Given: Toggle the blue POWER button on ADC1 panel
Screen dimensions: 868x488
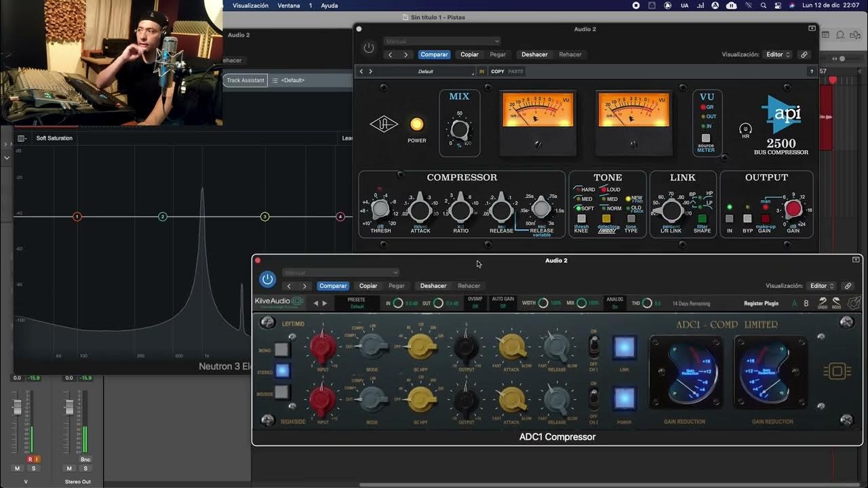Looking at the screenshot, I should (x=624, y=399).
